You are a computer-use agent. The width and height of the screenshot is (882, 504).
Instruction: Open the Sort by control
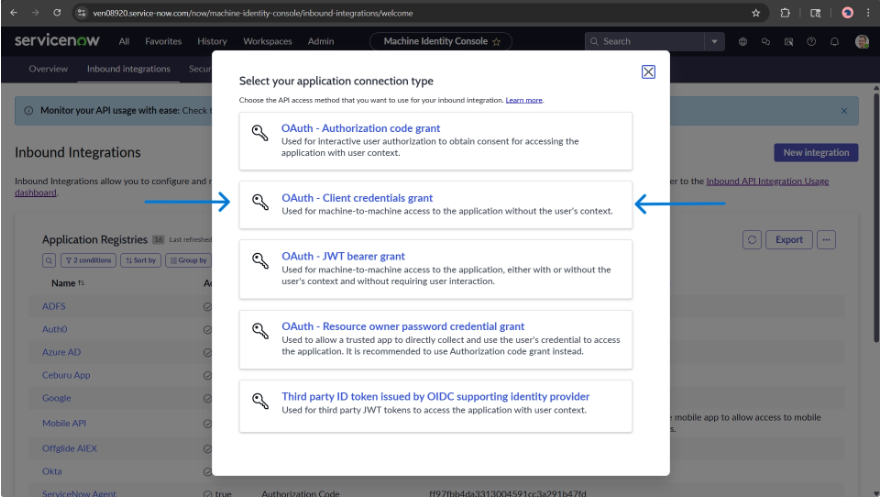coord(141,260)
